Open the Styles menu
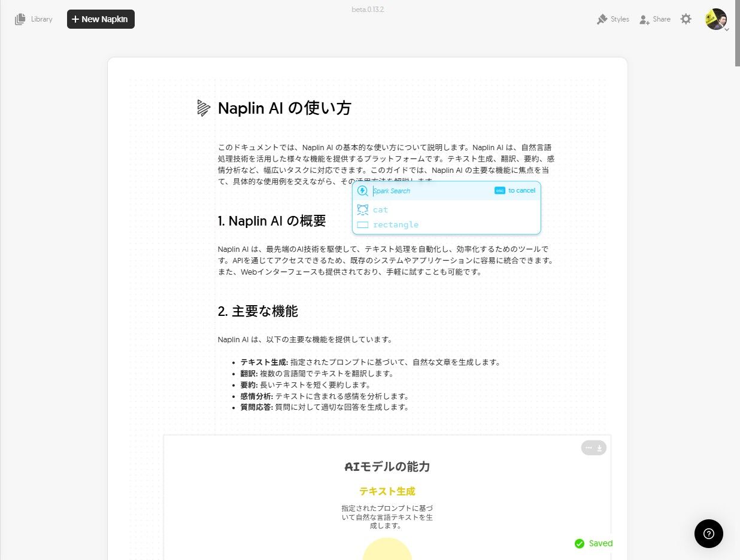This screenshot has height=560, width=740. [x=613, y=19]
